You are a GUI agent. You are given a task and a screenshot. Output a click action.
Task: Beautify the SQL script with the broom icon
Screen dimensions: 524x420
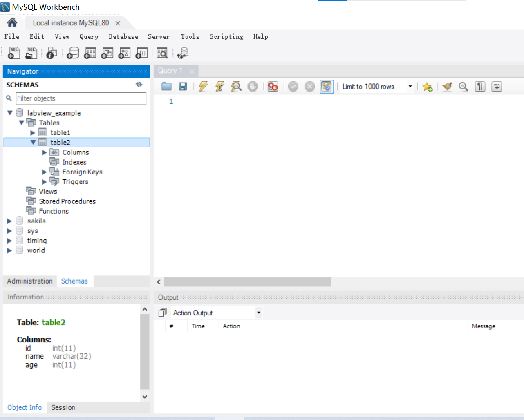447,86
